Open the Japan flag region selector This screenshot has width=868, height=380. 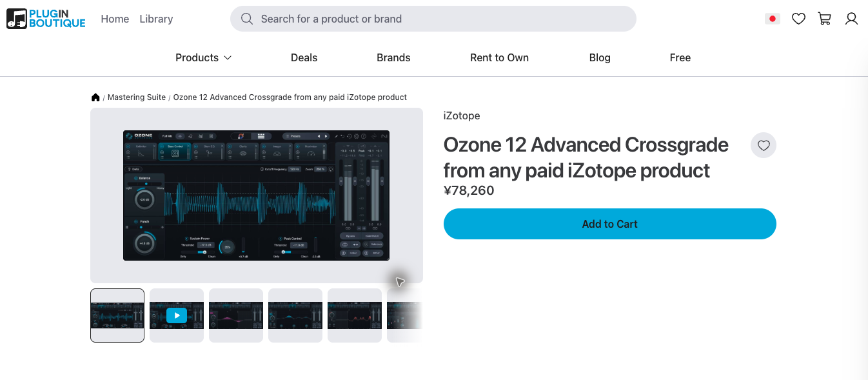772,19
